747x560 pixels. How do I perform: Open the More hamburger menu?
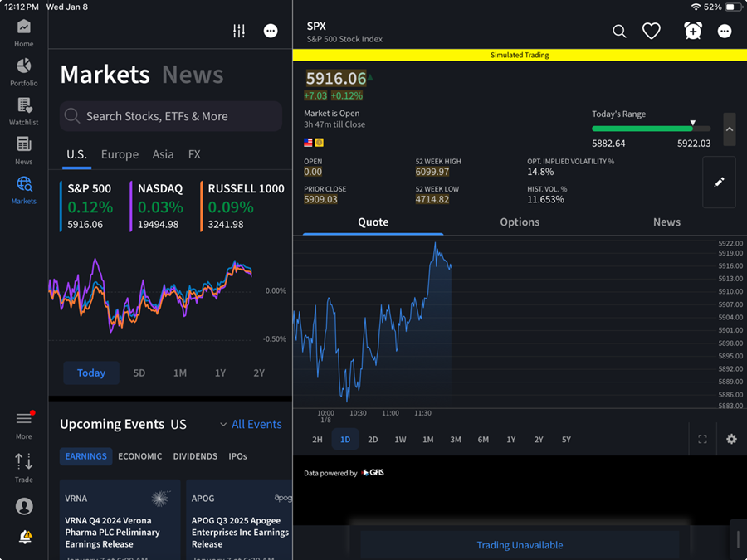click(24, 419)
